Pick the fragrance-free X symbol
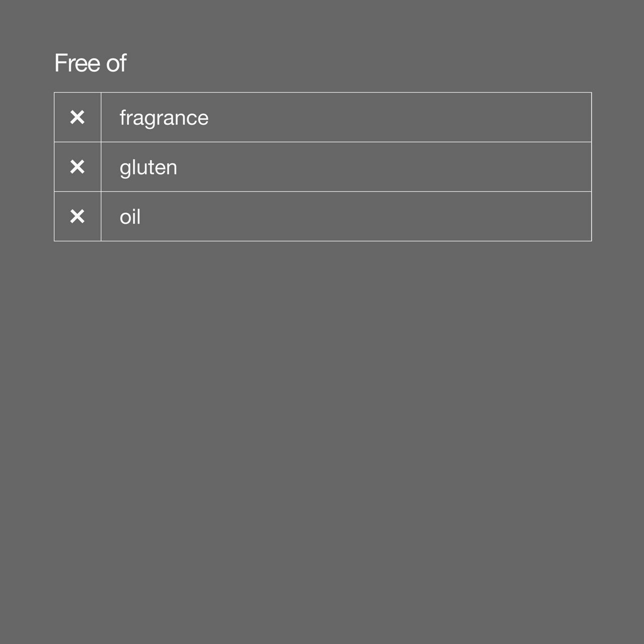 77,117
